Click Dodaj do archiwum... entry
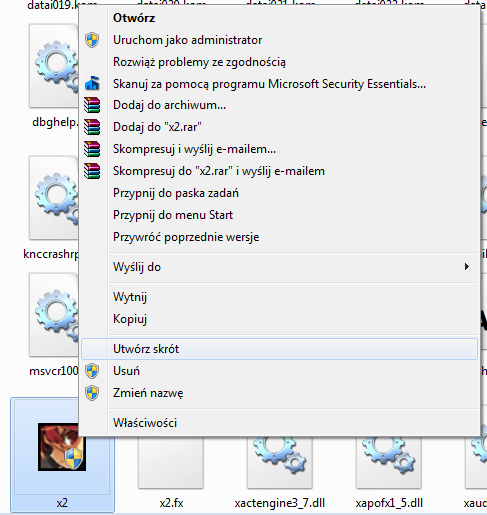Image resolution: width=487 pixels, height=515 pixels. pyautogui.click(x=279, y=105)
